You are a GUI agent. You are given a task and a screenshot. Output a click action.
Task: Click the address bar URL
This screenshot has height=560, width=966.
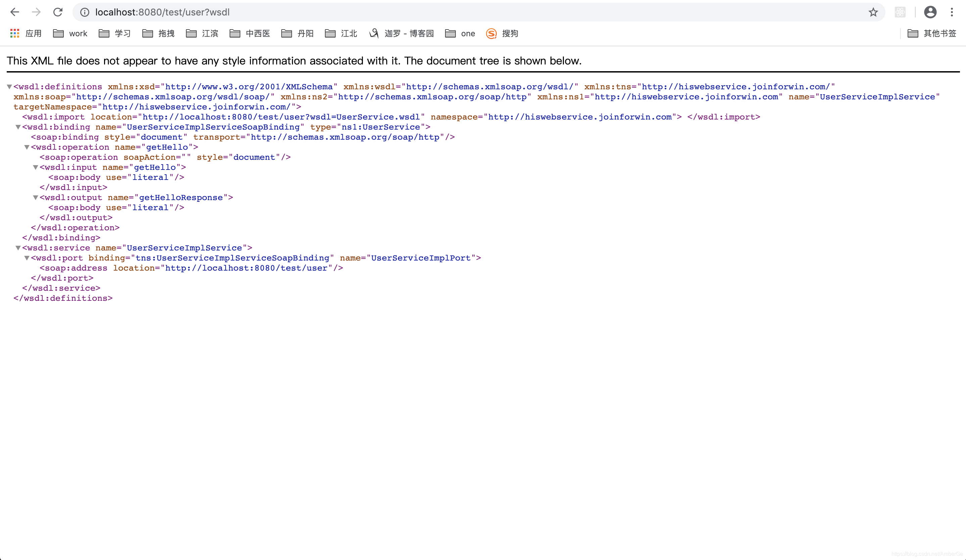coord(162,12)
